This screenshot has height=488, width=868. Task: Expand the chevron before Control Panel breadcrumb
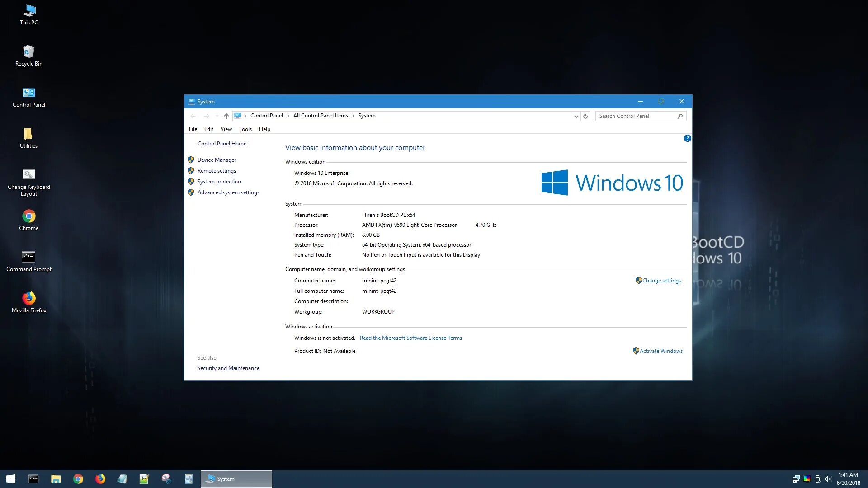coord(245,116)
